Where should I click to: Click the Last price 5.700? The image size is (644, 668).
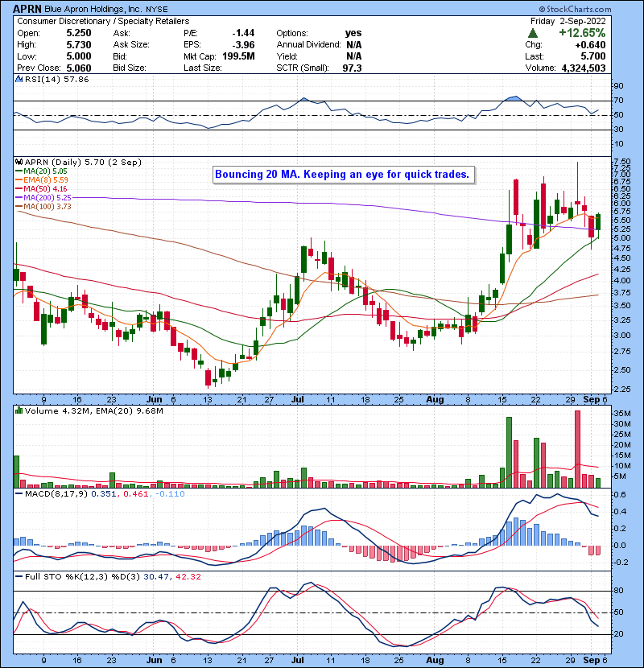coord(592,56)
